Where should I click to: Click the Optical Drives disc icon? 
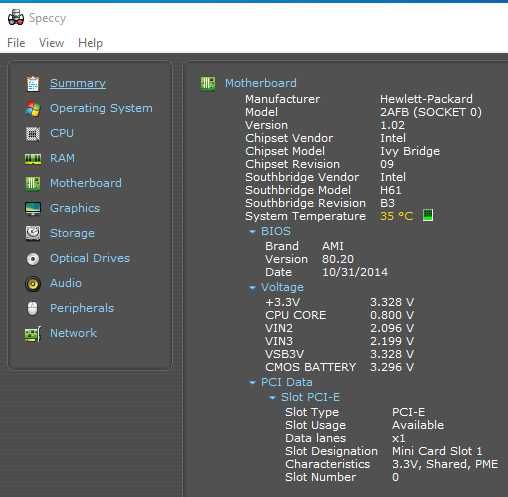[x=33, y=259]
